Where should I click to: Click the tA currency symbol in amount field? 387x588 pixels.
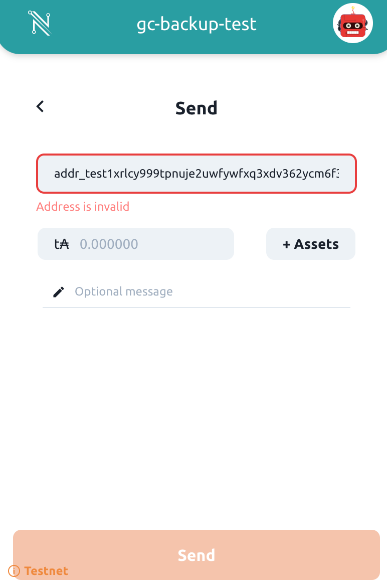[x=60, y=243]
